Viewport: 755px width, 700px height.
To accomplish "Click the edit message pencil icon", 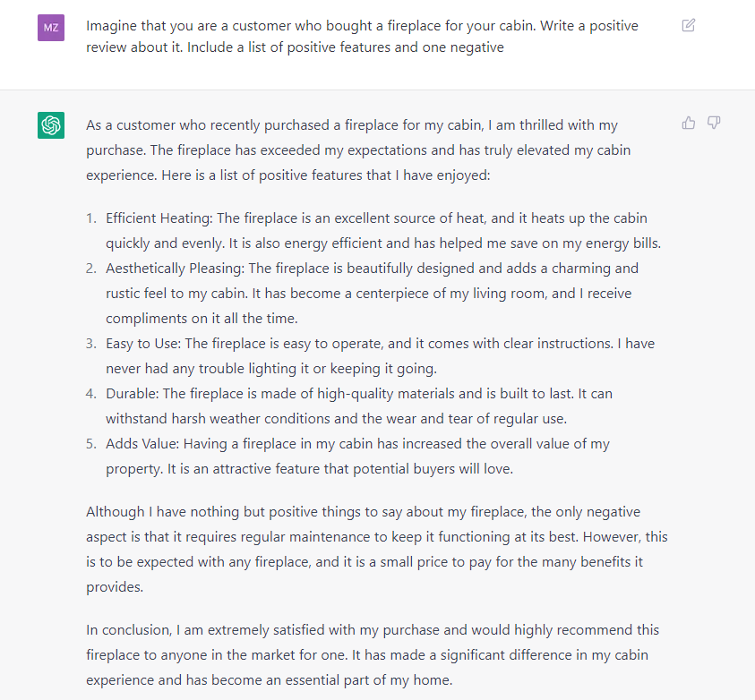I will click(x=689, y=25).
